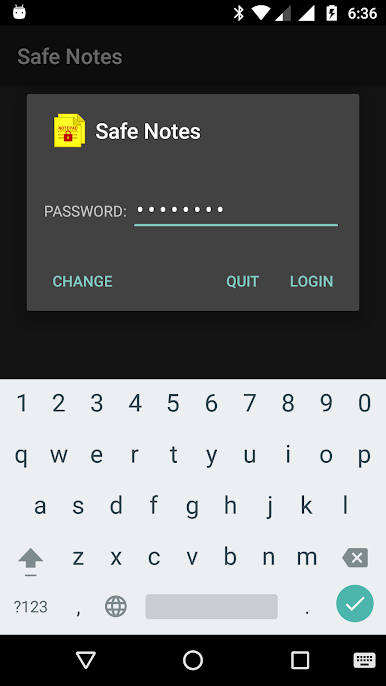Viewport: 386px width, 686px height.
Task: Tap the Safe Notes notepad lock icon
Action: point(69,130)
